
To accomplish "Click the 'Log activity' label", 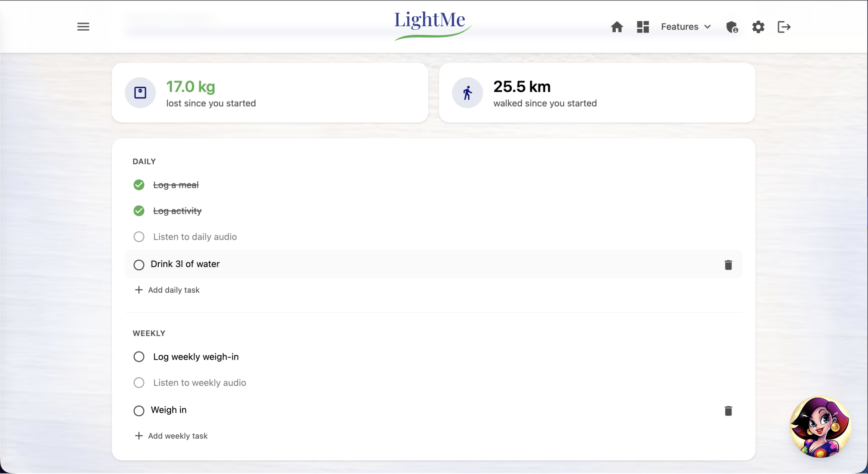I will tap(177, 211).
